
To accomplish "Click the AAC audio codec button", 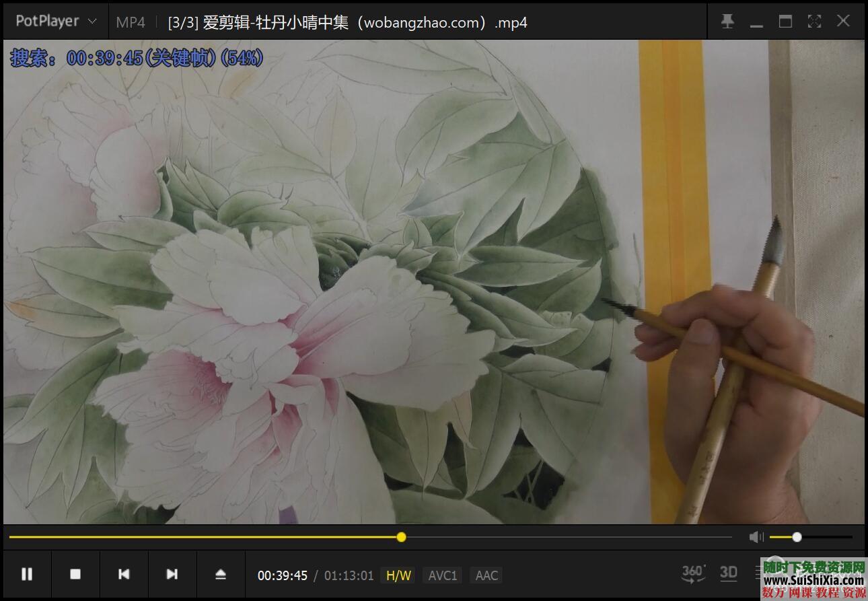I will 486,575.
